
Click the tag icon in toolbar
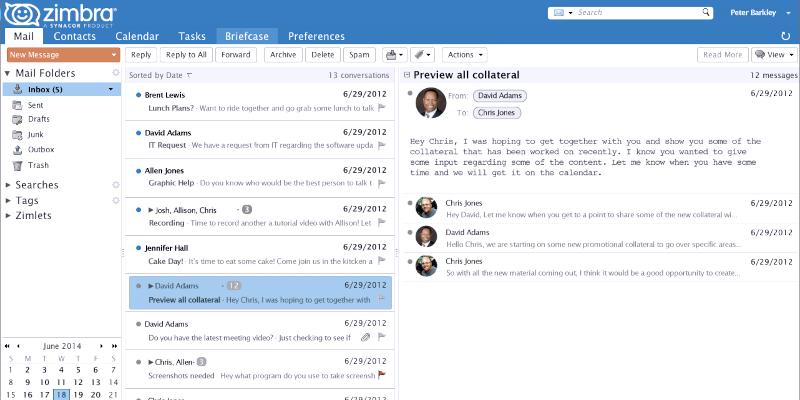coord(421,54)
